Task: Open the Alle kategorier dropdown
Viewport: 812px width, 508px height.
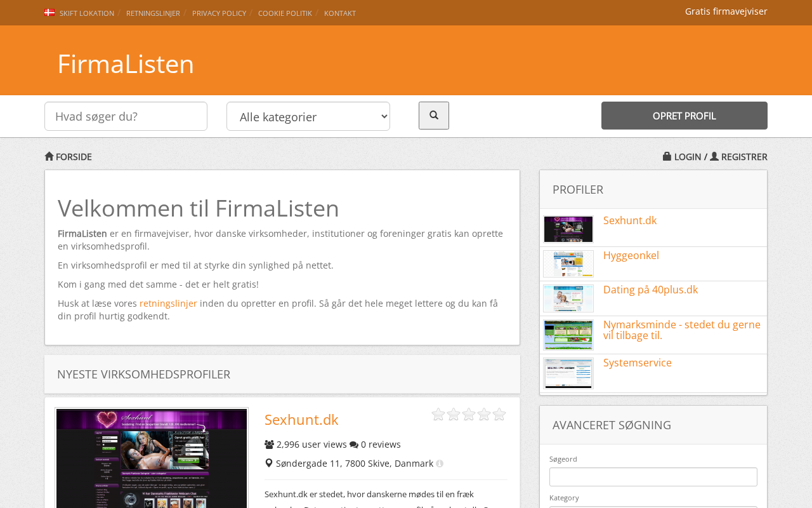Action: point(308,116)
